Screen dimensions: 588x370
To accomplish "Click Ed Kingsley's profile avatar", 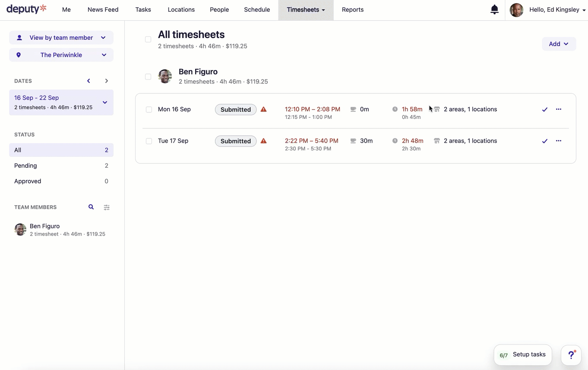I will (516, 10).
